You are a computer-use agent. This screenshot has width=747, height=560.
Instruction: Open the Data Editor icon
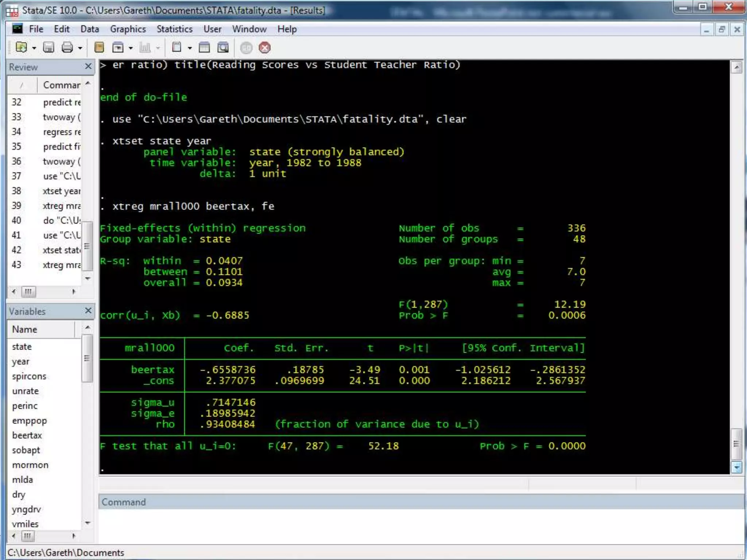204,47
